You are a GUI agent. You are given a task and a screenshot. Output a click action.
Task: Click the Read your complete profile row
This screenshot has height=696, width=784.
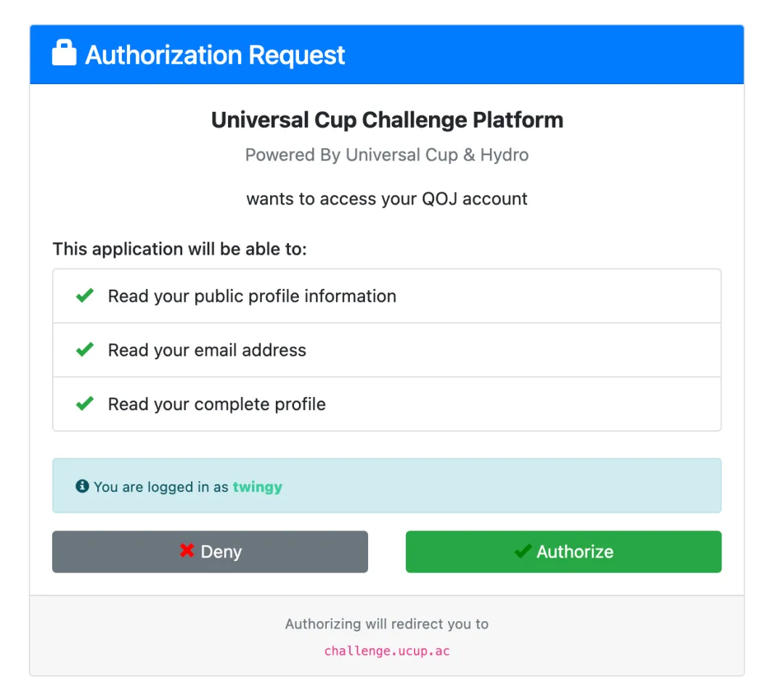[x=387, y=404]
